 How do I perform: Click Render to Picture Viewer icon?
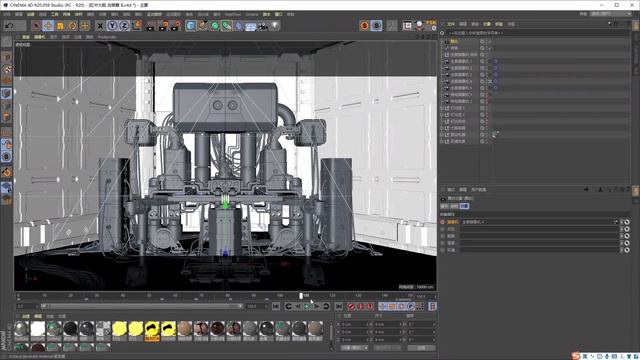click(163, 26)
